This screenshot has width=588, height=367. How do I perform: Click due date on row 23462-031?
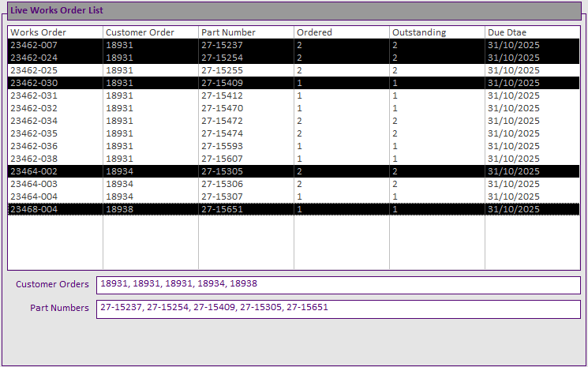pyautogui.click(x=513, y=95)
